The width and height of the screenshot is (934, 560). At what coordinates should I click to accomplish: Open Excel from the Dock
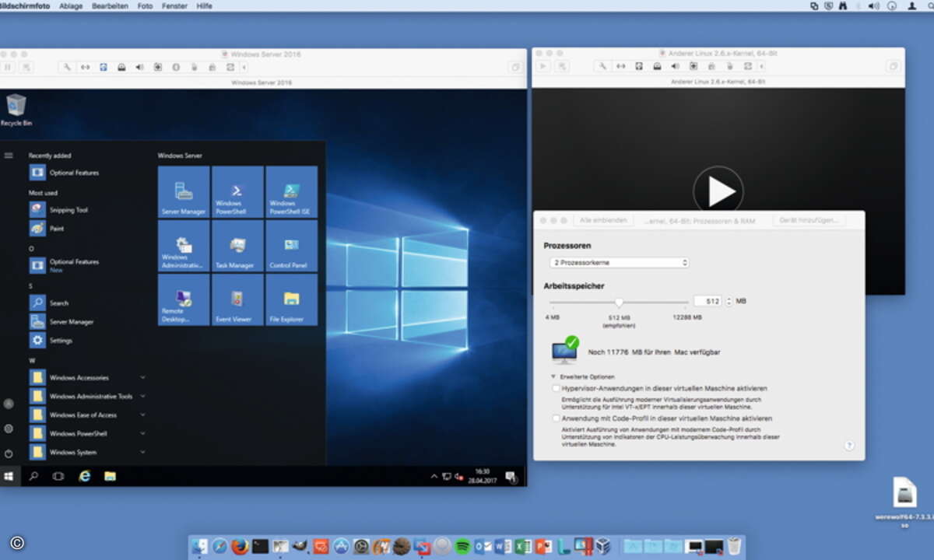523,547
